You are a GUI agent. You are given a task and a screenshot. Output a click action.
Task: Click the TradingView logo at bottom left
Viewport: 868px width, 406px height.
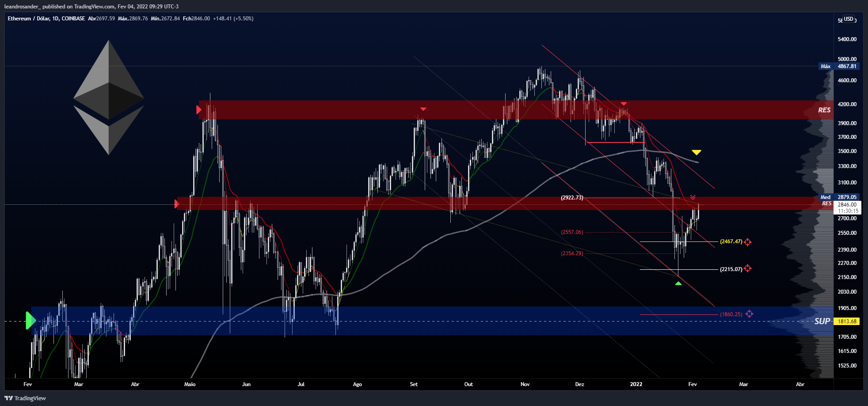(x=25, y=398)
